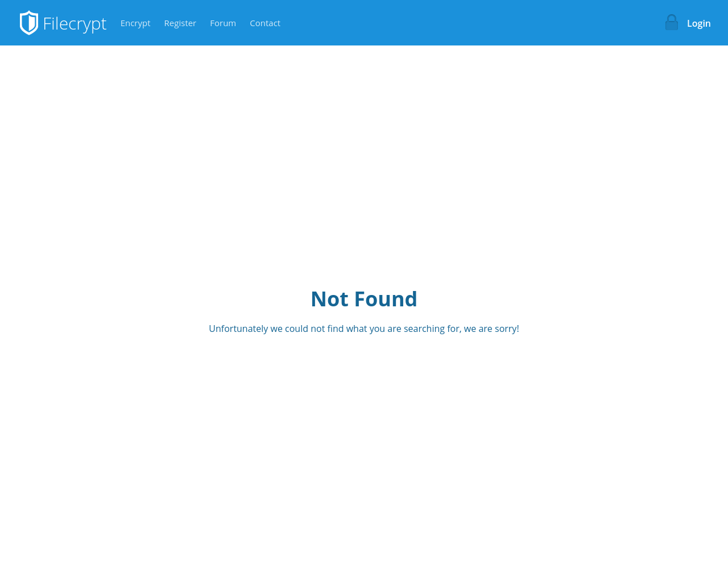Go to the Register page
The width and height of the screenshot is (728, 582).
[x=180, y=23]
